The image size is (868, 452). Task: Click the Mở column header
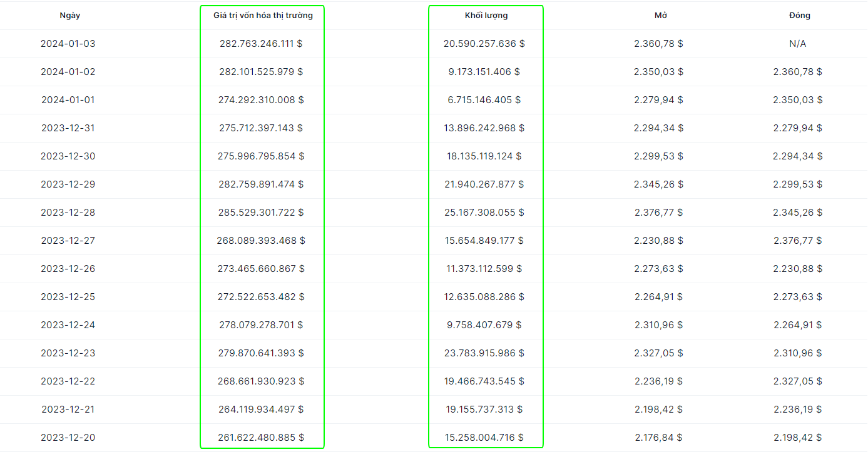660,16
